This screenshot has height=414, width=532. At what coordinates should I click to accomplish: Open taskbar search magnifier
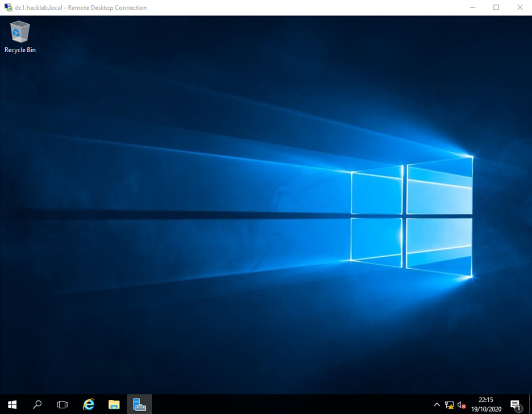[x=37, y=404]
